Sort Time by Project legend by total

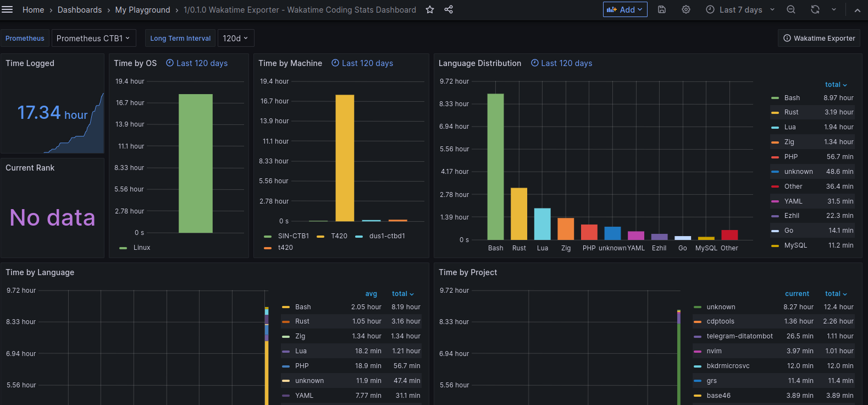pyautogui.click(x=836, y=294)
